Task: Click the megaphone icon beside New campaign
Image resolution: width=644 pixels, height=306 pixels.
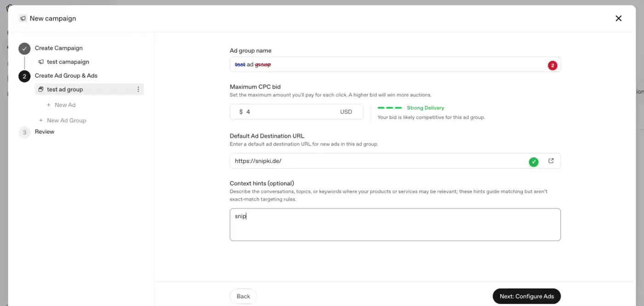Action: coord(23,18)
